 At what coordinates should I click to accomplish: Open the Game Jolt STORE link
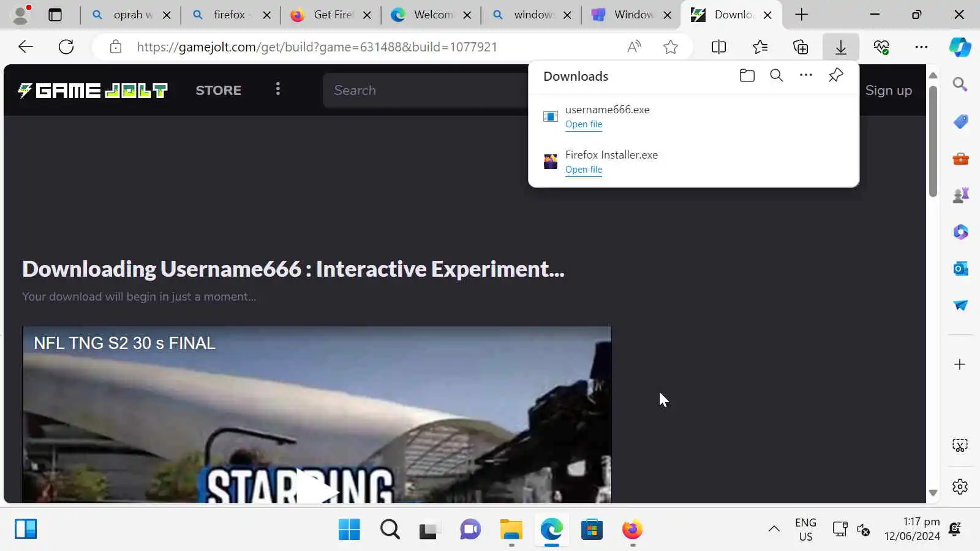219,91
